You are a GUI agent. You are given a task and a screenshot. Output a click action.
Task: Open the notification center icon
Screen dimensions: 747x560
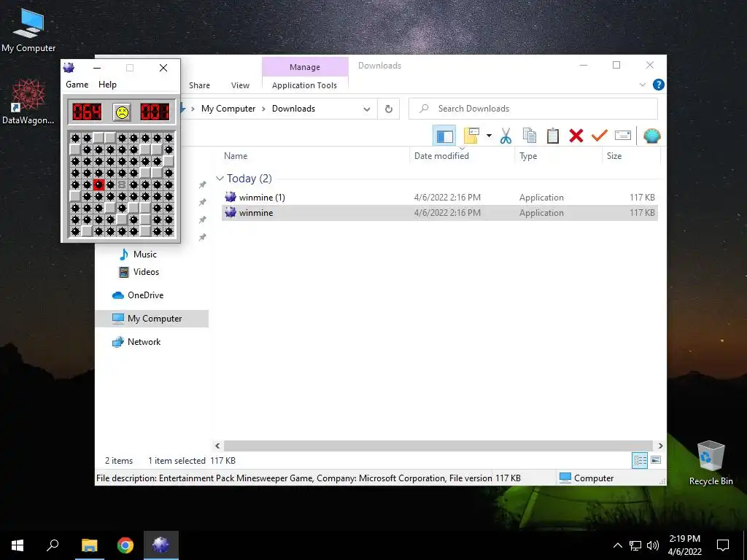pos(723,545)
